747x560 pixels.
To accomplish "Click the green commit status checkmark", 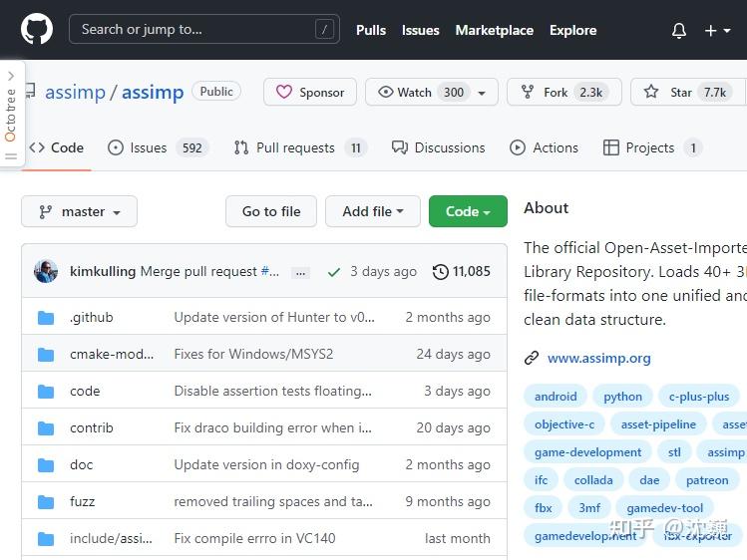I will pyautogui.click(x=333, y=271).
